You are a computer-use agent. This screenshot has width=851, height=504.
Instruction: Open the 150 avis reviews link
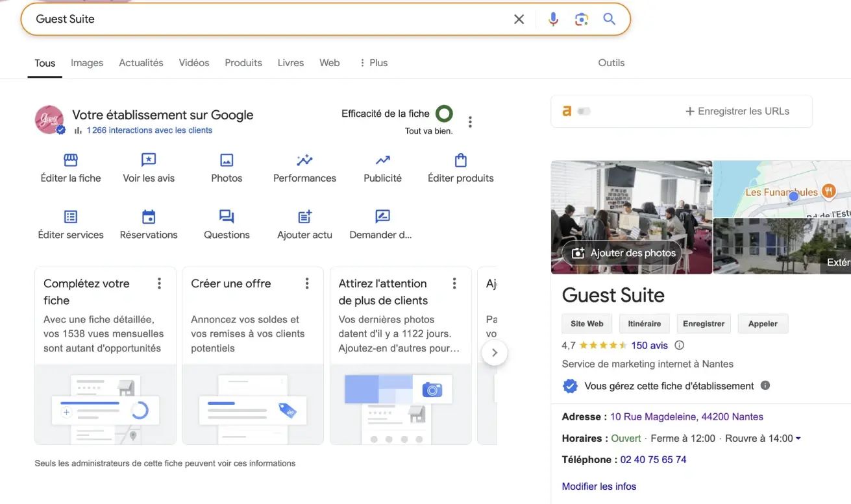(x=649, y=345)
